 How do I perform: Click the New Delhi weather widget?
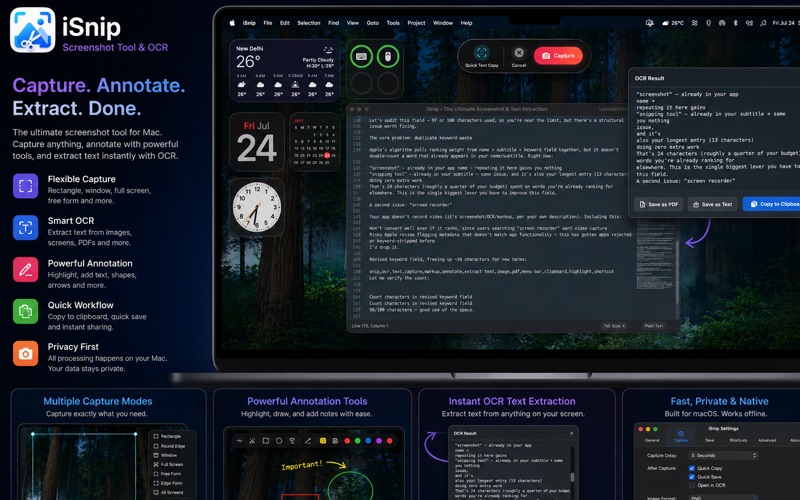[284, 71]
